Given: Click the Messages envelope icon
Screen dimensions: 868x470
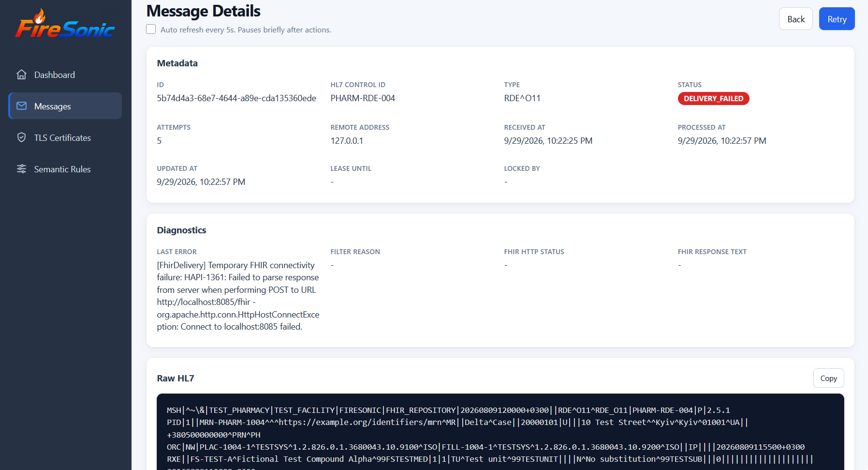Looking at the screenshot, I should point(21,106).
